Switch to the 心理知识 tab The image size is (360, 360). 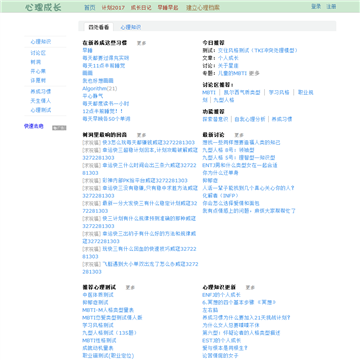tap(131, 27)
